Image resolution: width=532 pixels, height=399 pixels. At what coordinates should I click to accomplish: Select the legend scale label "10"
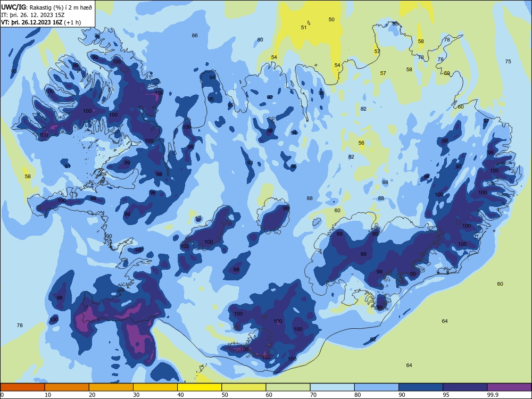pos(48,395)
